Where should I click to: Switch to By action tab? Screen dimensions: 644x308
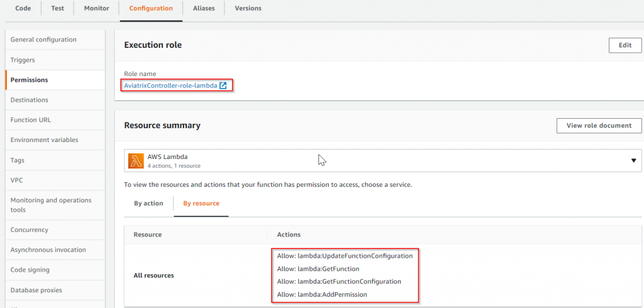[x=148, y=203]
